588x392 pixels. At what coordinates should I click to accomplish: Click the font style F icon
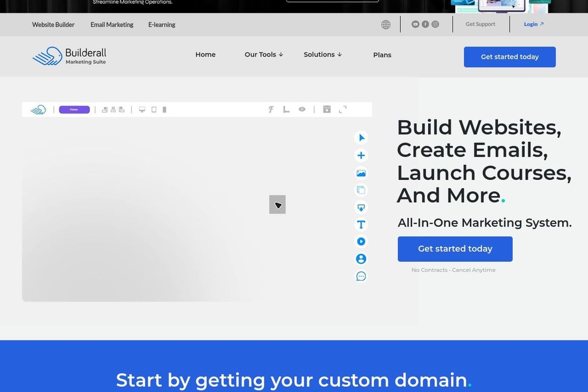coord(271,109)
